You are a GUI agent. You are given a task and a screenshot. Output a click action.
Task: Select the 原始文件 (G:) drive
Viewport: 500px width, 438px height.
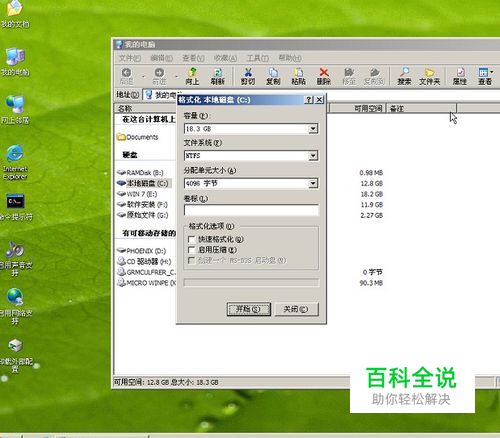(x=142, y=215)
